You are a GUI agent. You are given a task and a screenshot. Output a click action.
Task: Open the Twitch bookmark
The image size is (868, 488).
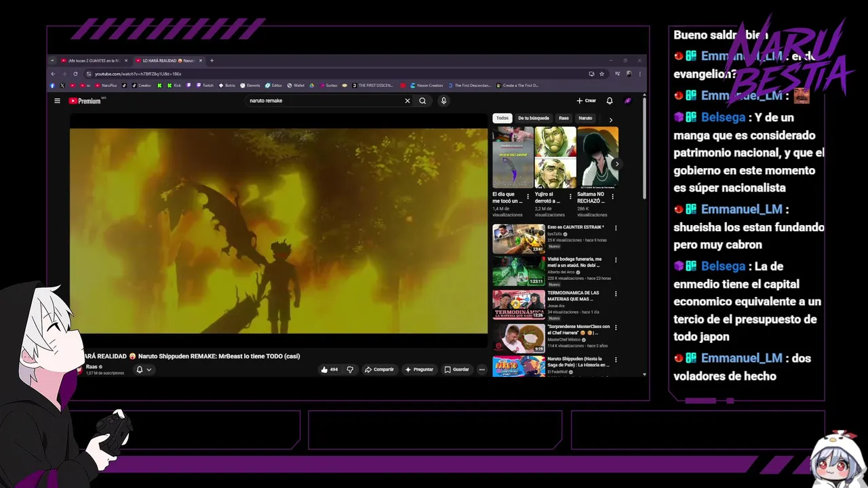205,85
